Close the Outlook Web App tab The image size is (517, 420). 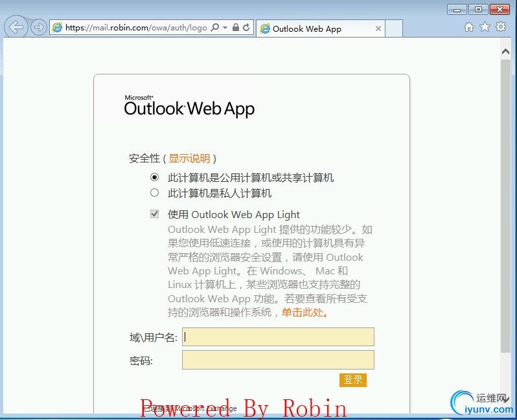[378, 28]
